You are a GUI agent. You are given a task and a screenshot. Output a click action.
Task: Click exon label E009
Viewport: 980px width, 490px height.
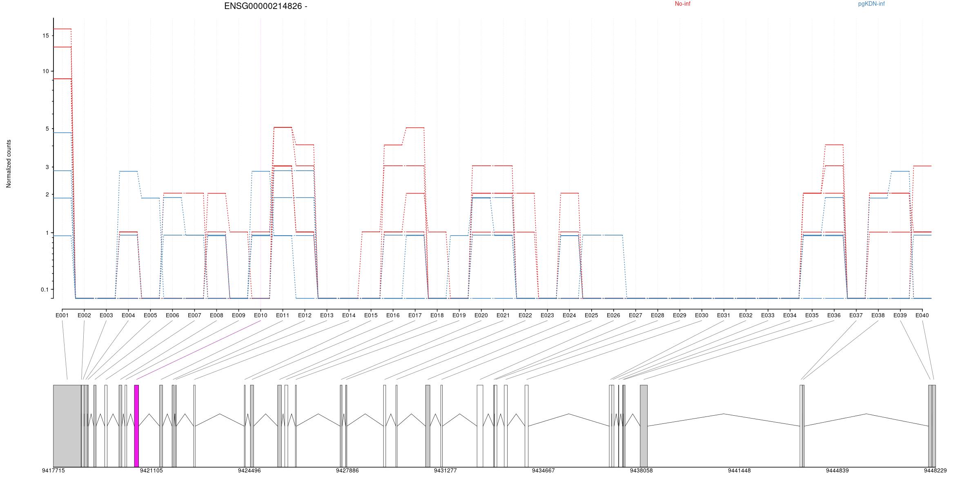[x=238, y=315]
